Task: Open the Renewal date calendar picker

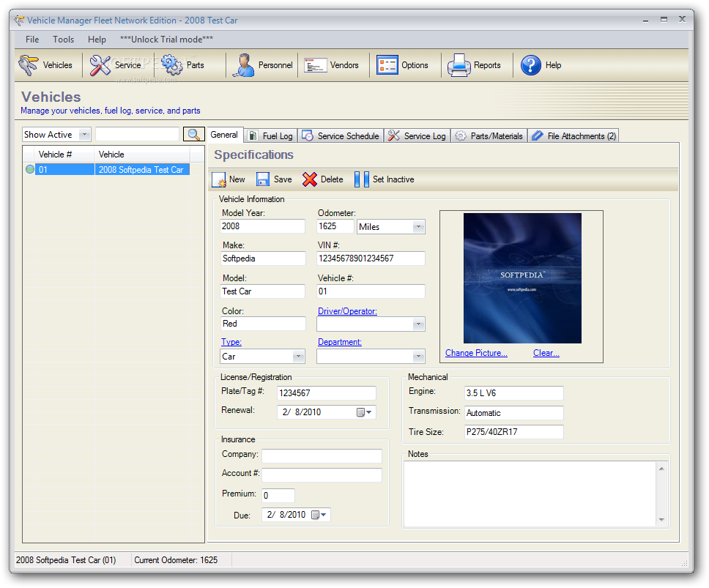Action: click(364, 412)
